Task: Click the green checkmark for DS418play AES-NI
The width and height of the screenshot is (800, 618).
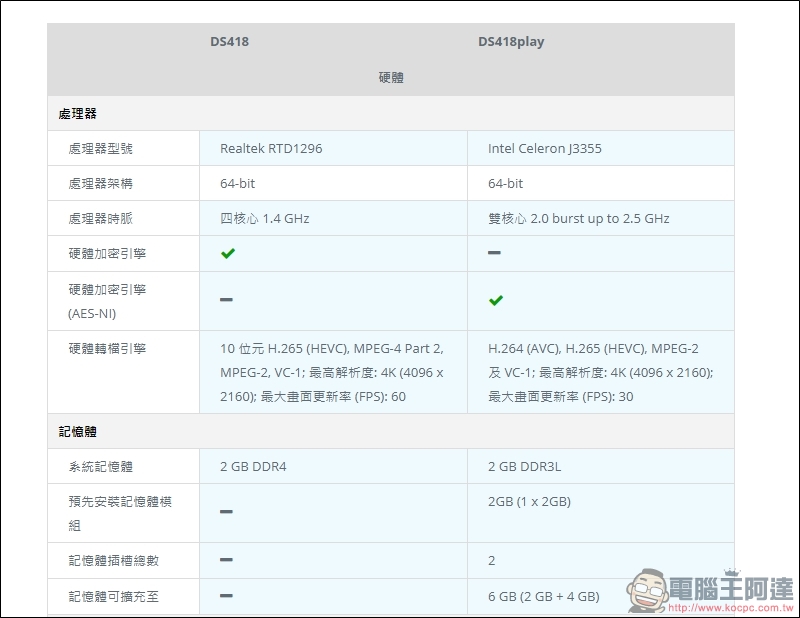Action: tap(495, 300)
